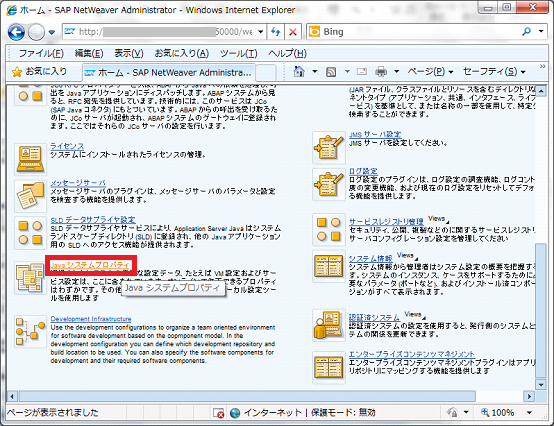Expand the Print options dropdown arrow
This screenshot has width=554, height=426.
[x=396, y=72]
